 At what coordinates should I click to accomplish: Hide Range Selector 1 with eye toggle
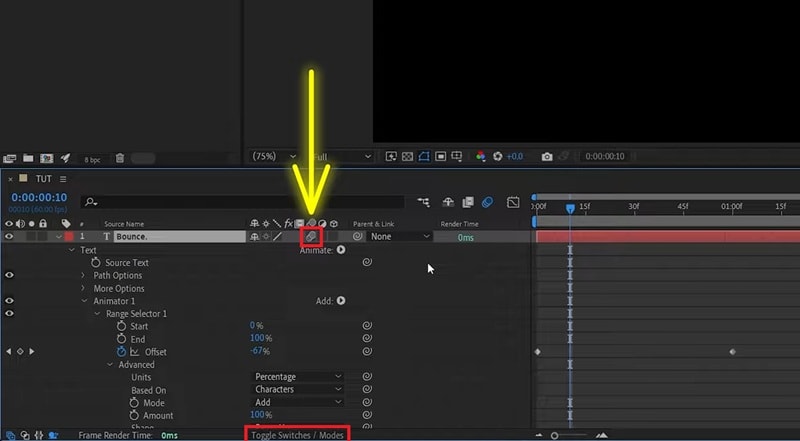click(x=9, y=313)
